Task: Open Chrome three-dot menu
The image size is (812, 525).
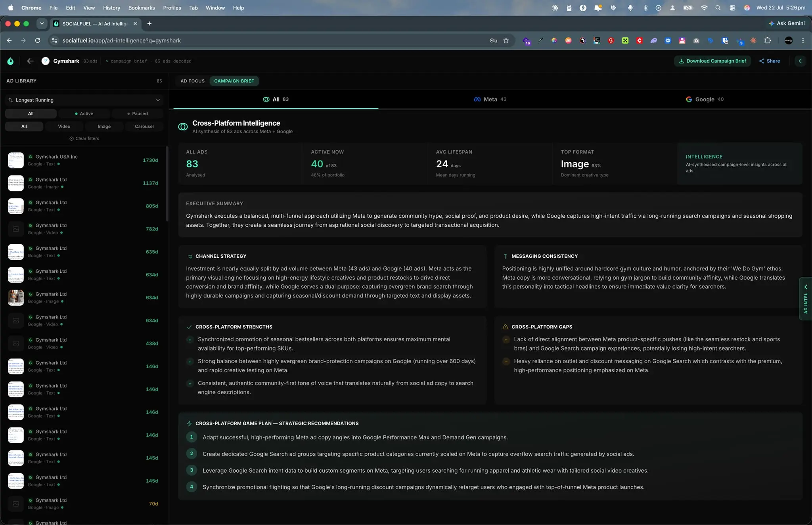Action: 803,40
